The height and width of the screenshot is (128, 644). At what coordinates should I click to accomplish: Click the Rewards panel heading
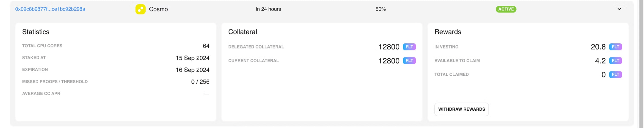click(448, 32)
